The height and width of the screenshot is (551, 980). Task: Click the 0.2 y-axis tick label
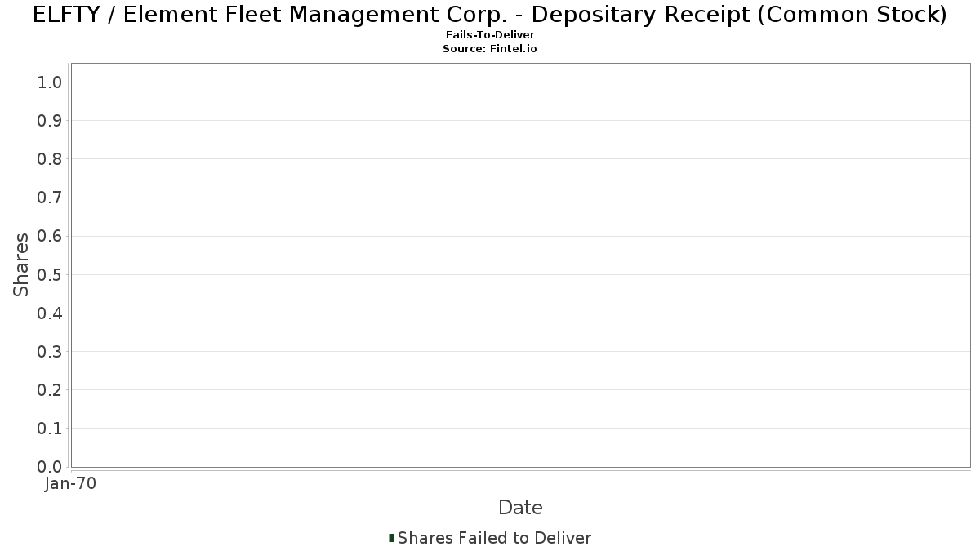50,390
